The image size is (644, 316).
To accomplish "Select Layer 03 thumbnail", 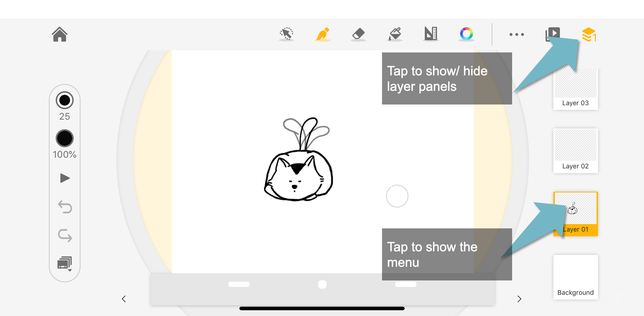I will click(x=576, y=89).
